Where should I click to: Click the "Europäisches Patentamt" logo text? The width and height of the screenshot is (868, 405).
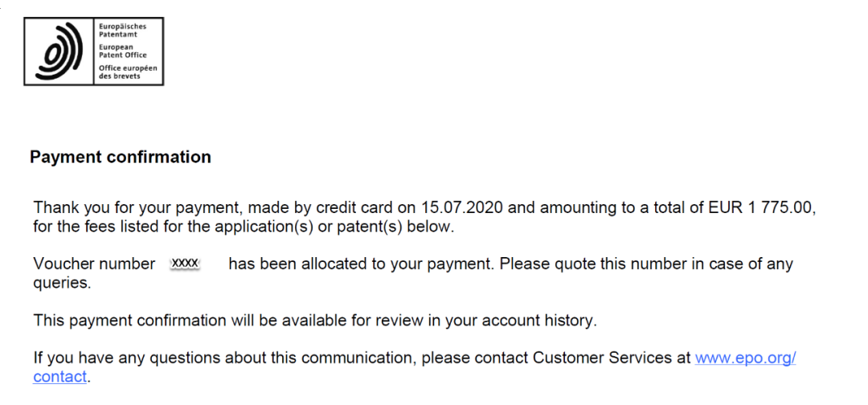coord(122,31)
